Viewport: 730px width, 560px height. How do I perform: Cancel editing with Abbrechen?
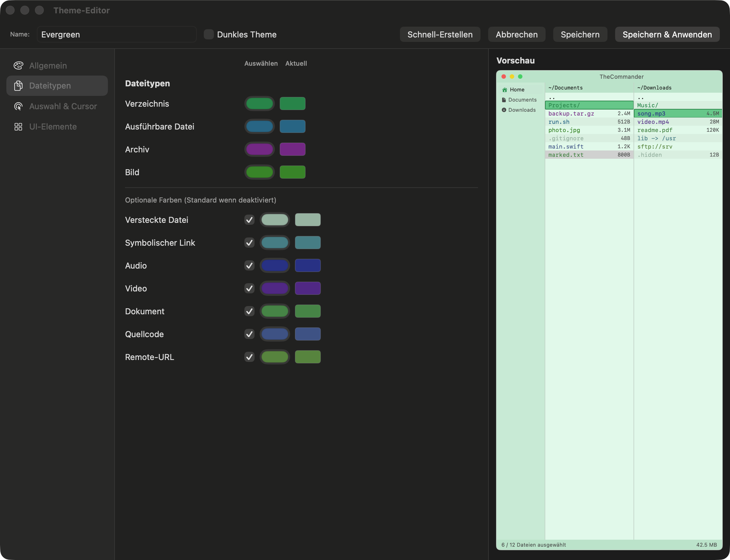(516, 34)
